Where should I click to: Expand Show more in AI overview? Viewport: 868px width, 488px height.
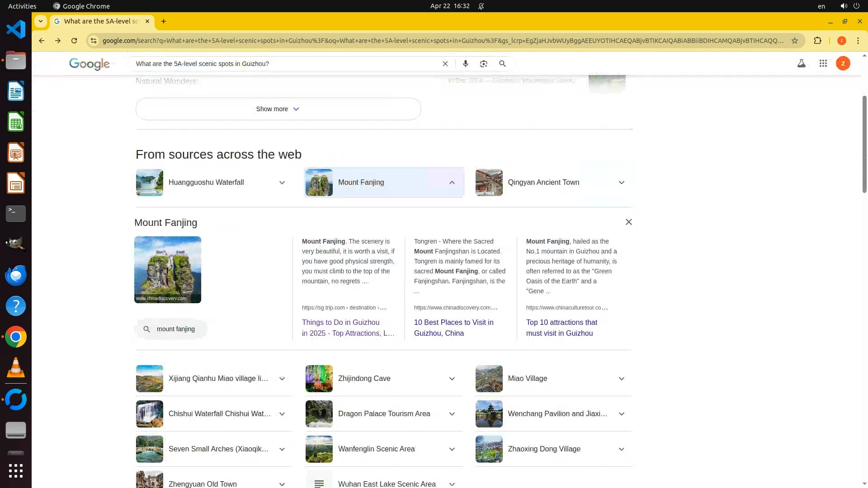tap(278, 109)
